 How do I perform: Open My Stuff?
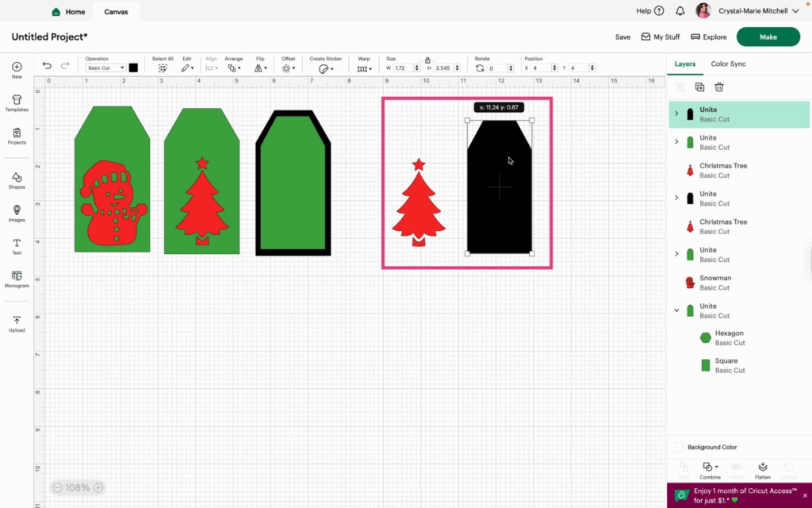(x=661, y=37)
